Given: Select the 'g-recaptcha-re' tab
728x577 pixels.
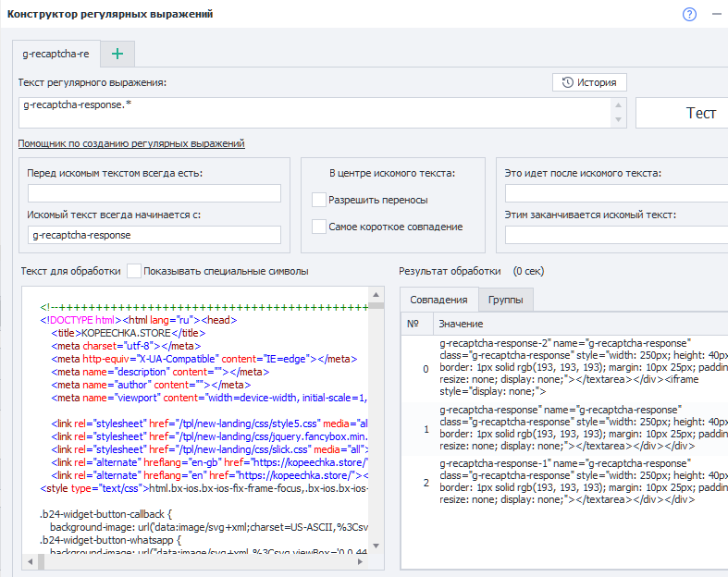Looking at the screenshot, I should point(56,54).
